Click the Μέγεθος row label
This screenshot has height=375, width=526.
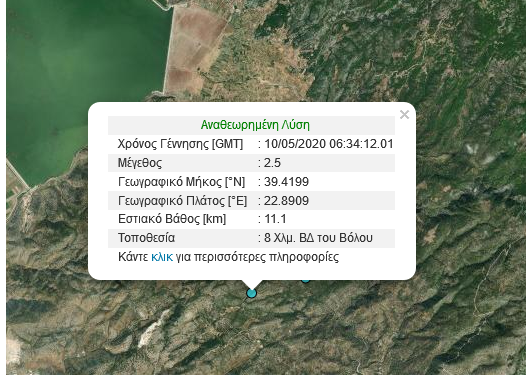[140, 163]
